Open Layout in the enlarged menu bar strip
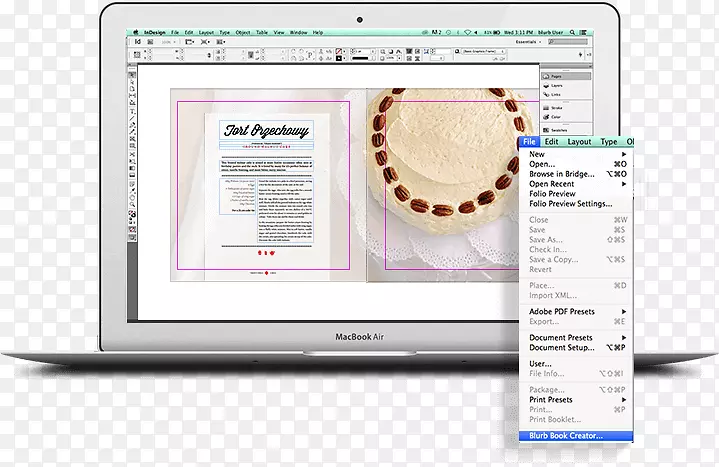The height and width of the screenshot is (467, 719). tap(579, 142)
